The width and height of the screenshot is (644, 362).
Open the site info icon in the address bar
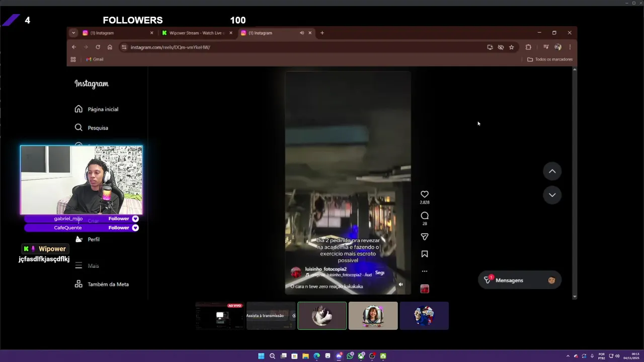[x=124, y=47]
